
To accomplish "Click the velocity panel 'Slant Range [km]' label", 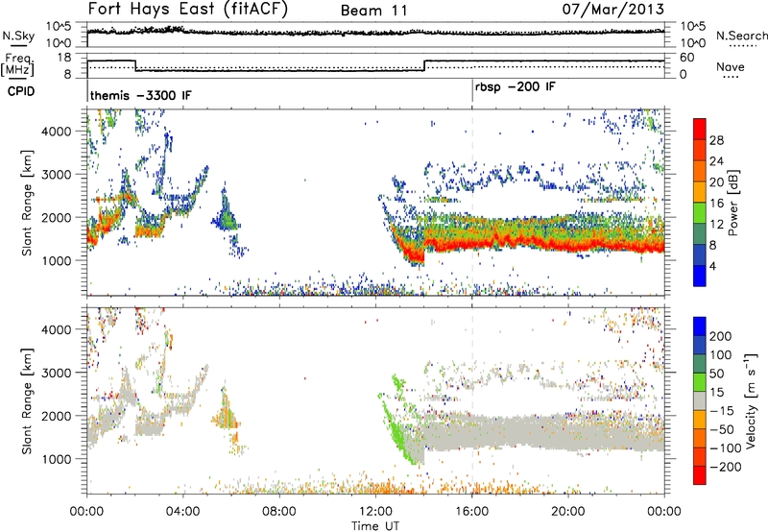I will click(x=27, y=400).
